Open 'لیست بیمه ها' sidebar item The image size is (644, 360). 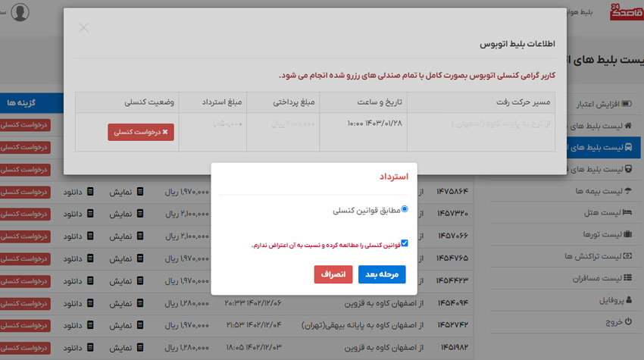[x=599, y=191]
